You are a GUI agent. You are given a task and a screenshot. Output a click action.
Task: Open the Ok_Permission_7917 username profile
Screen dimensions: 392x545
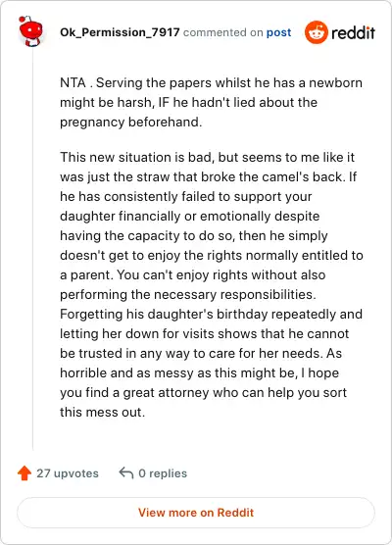coord(120,32)
